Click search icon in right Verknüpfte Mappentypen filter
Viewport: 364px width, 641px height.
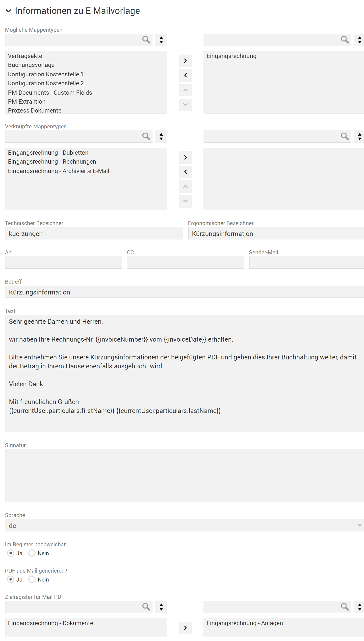(x=345, y=136)
